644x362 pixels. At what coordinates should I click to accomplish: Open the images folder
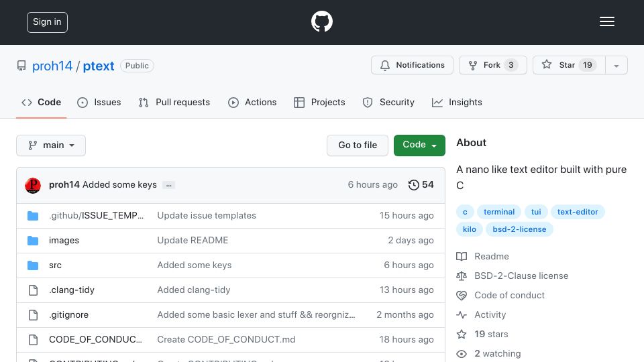tap(64, 241)
